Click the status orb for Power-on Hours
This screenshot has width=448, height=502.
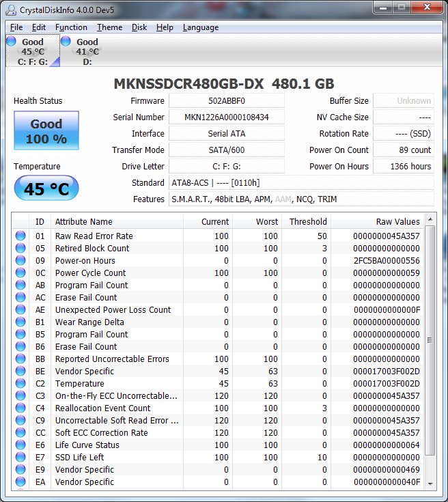coord(20,260)
